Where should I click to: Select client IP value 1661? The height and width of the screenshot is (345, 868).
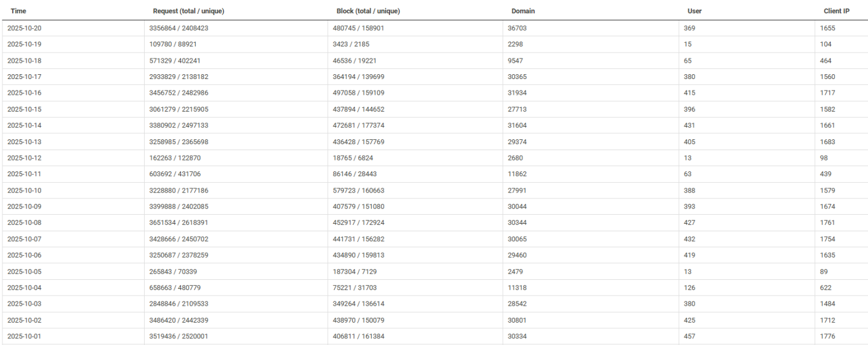coord(827,125)
